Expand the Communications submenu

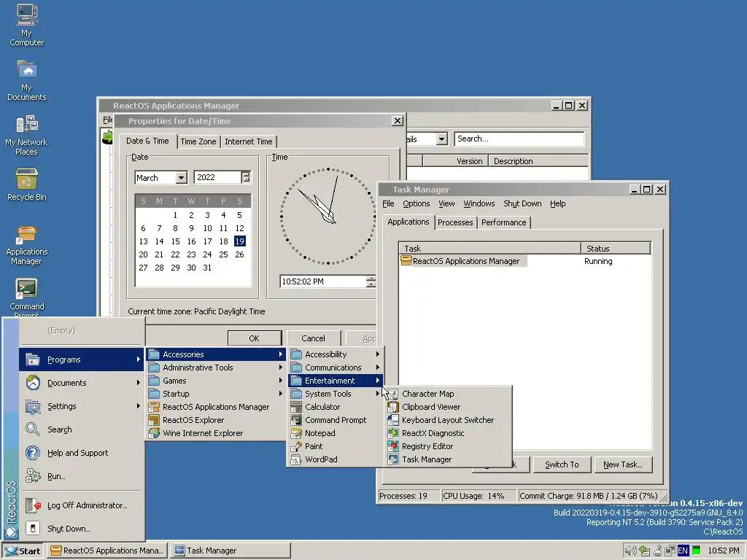336,367
